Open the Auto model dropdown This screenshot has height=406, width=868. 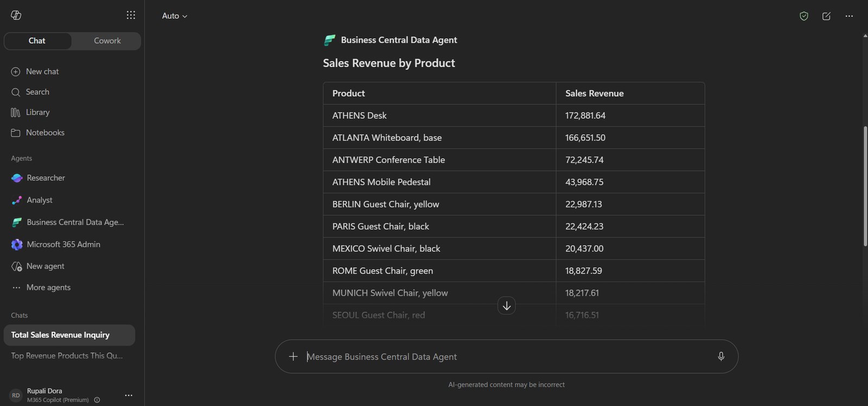pyautogui.click(x=175, y=16)
